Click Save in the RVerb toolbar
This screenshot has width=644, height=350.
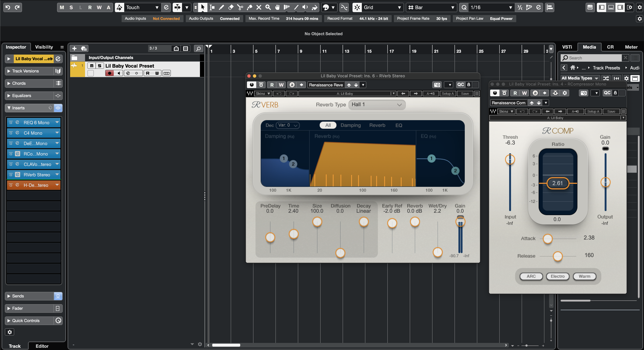[x=465, y=94]
